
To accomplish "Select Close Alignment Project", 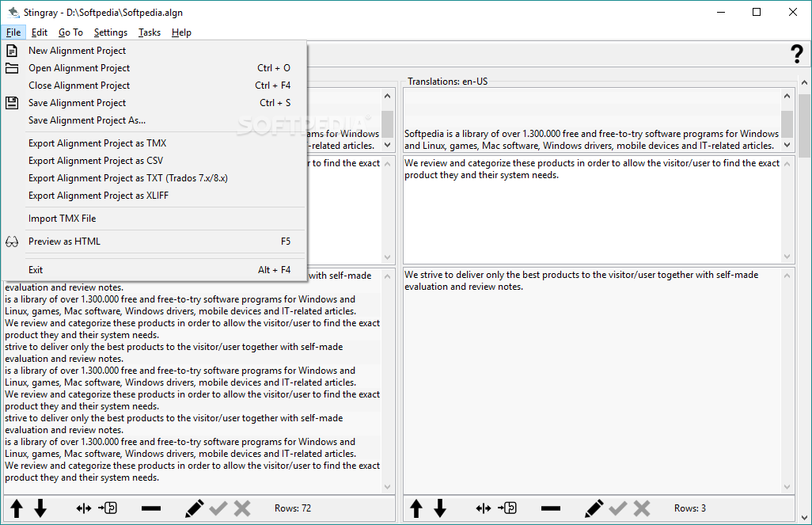I will tap(154, 85).
